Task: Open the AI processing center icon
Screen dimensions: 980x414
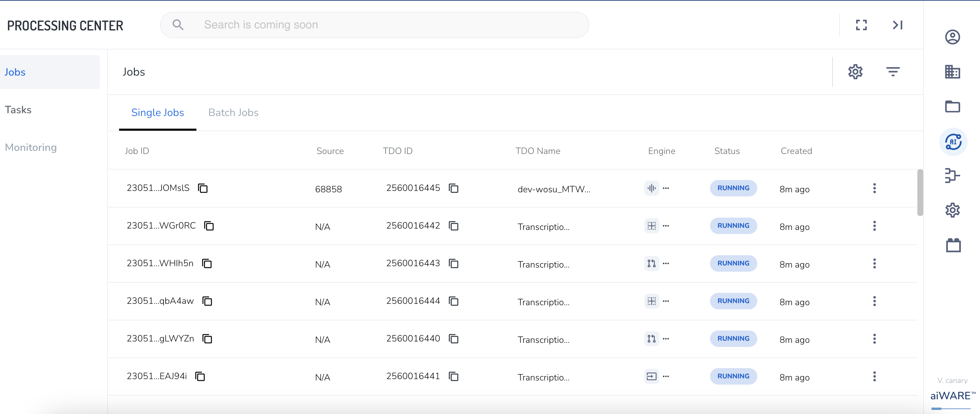Action: coord(953,142)
